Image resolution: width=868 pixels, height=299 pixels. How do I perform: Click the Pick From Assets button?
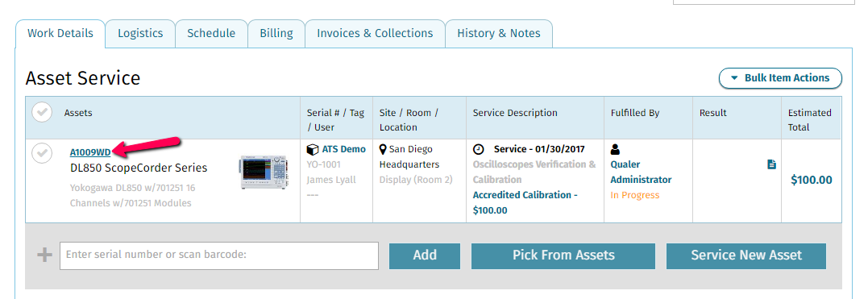563,255
